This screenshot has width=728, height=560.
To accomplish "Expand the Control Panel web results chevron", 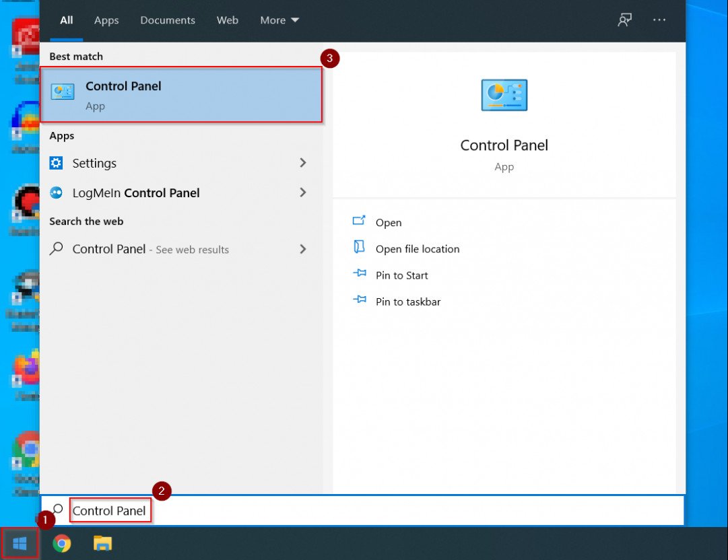I will click(303, 249).
